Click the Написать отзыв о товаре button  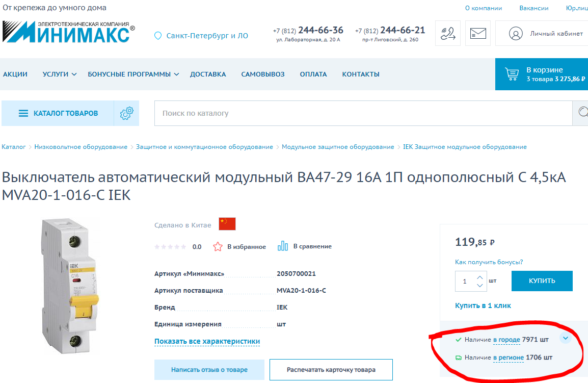[209, 370]
